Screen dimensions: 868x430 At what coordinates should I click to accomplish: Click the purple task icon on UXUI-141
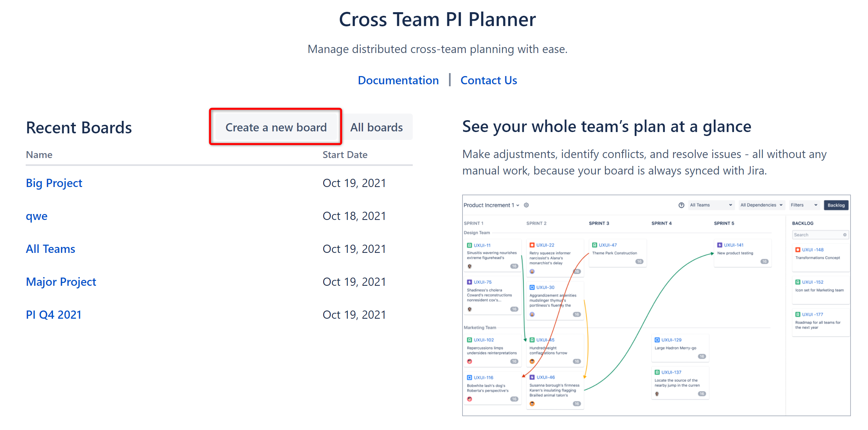[720, 245]
